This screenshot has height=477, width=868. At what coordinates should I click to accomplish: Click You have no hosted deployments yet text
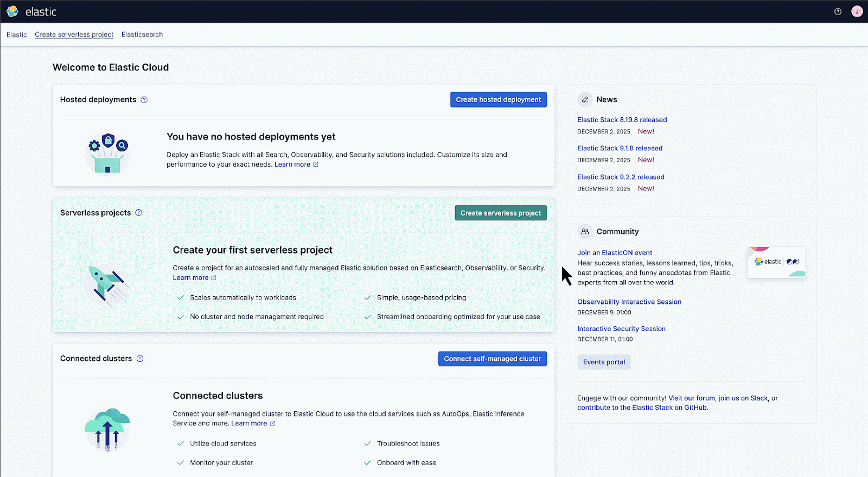[251, 137]
